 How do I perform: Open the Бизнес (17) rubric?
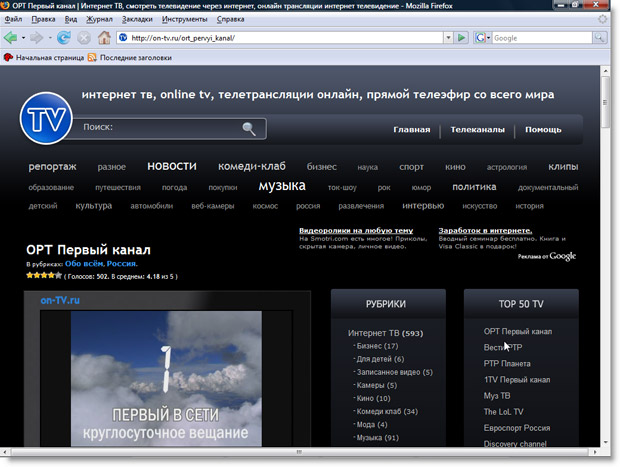tap(377, 346)
